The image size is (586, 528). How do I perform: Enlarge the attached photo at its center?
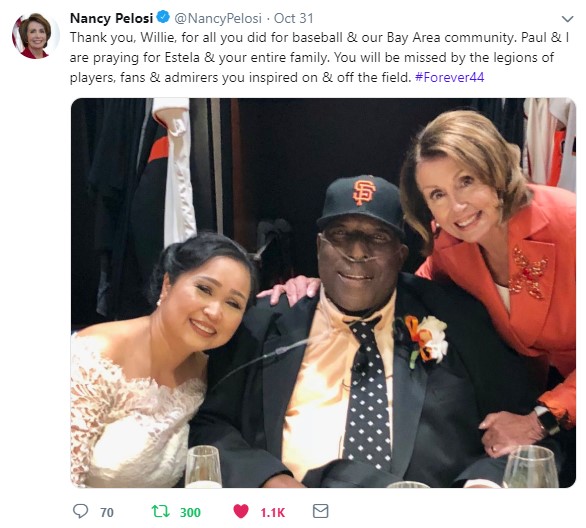pos(323,293)
